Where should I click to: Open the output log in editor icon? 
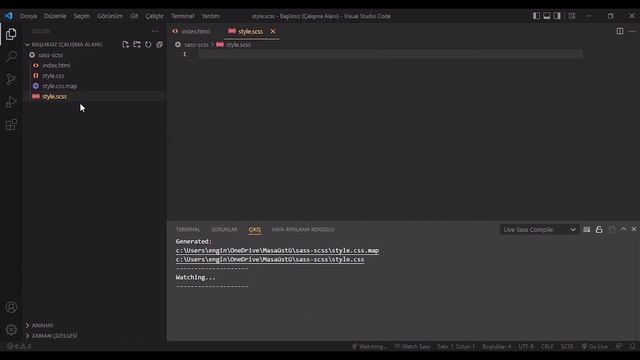[611, 229]
